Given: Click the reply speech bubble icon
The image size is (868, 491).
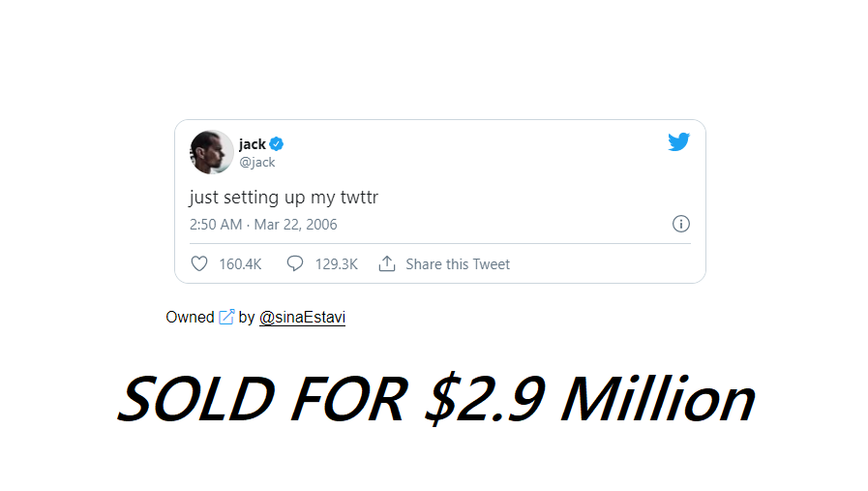Looking at the screenshot, I should click(295, 263).
